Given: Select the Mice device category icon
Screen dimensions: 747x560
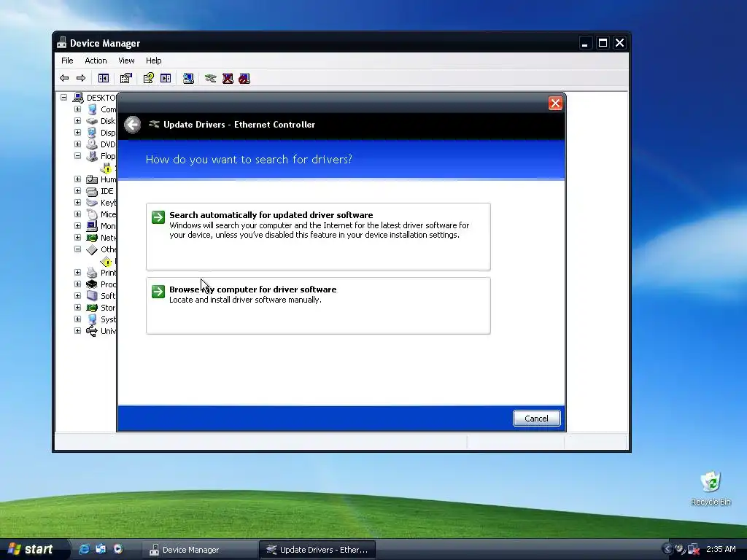Looking at the screenshot, I should click(92, 215).
